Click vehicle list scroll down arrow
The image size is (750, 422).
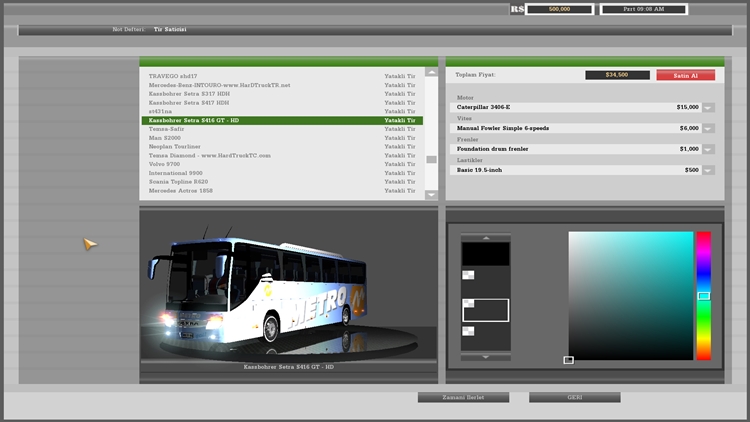click(x=431, y=195)
